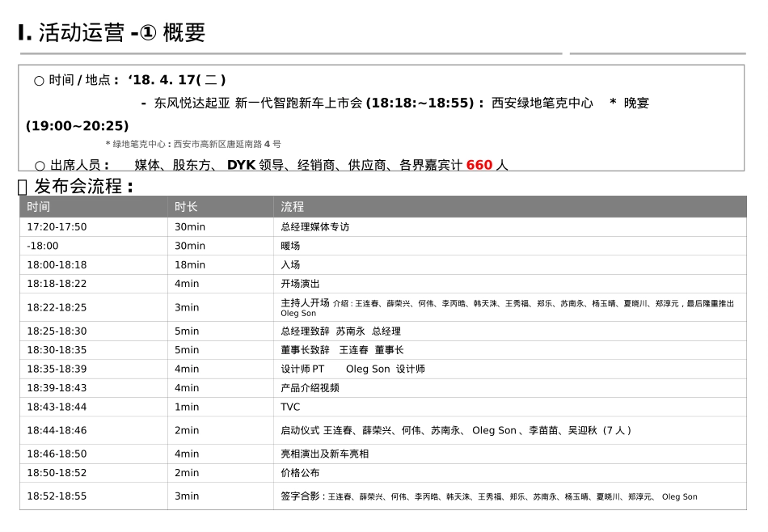
Task: Select the "时间" table header cell
Action: [x=36, y=207]
